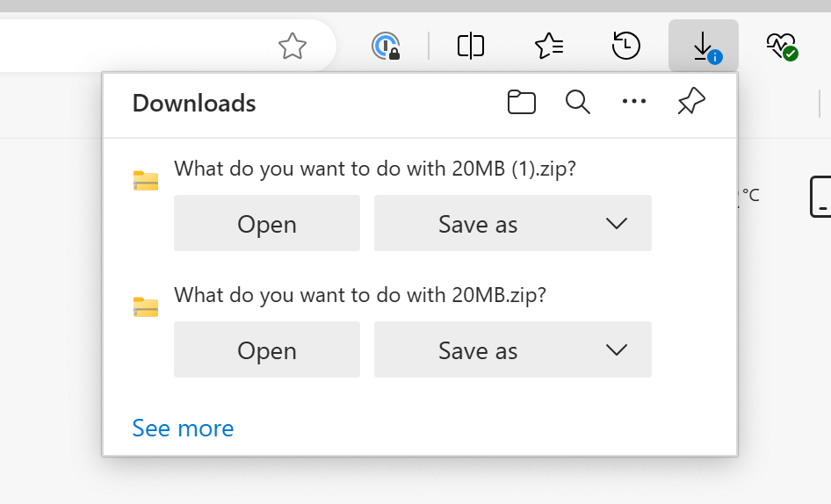
Task: Open the Favorites list toolbar icon
Action: point(549,46)
